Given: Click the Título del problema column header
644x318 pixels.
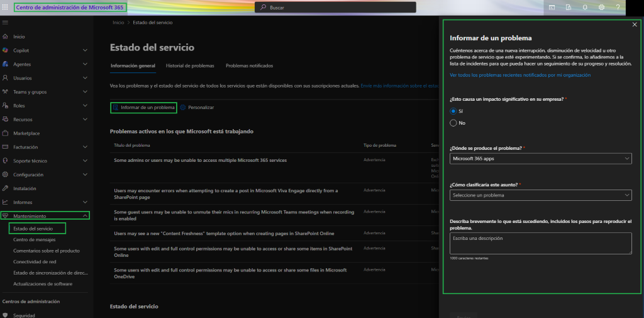Looking at the screenshot, I should [x=132, y=145].
